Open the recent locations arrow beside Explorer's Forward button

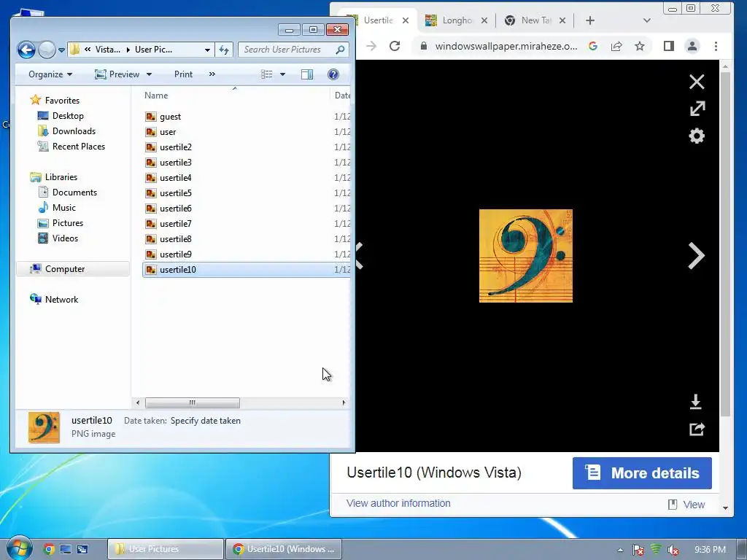[61, 50]
